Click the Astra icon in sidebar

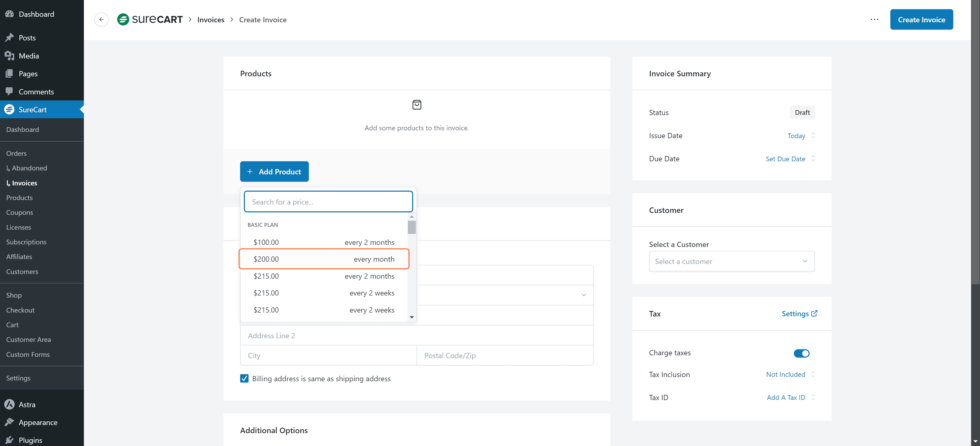(9, 404)
